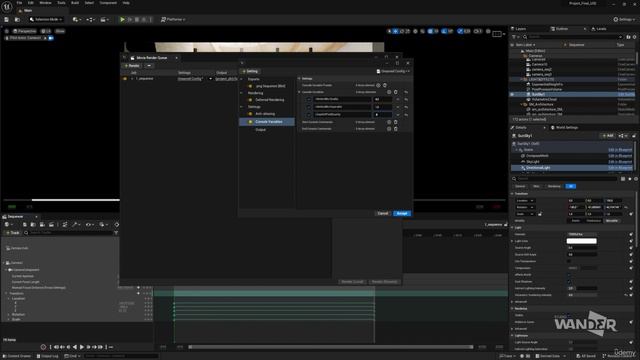Toggle the Cast Shadows checkbox
640x360 pixels.
coord(569,282)
